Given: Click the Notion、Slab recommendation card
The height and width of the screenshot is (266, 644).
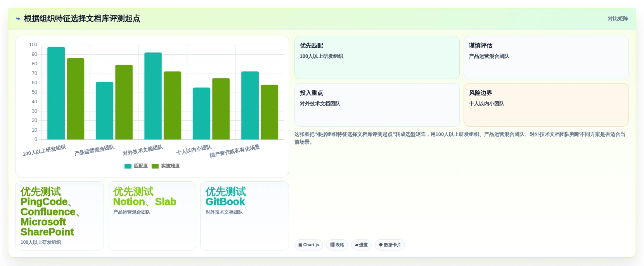Looking at the screenshot, I should click(x=152, y=216).
